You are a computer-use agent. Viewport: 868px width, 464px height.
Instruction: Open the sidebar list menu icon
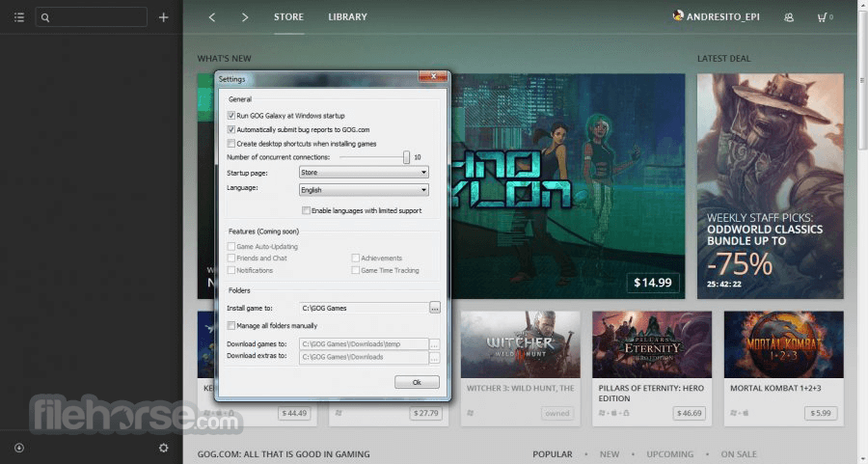tap(19, 17)
